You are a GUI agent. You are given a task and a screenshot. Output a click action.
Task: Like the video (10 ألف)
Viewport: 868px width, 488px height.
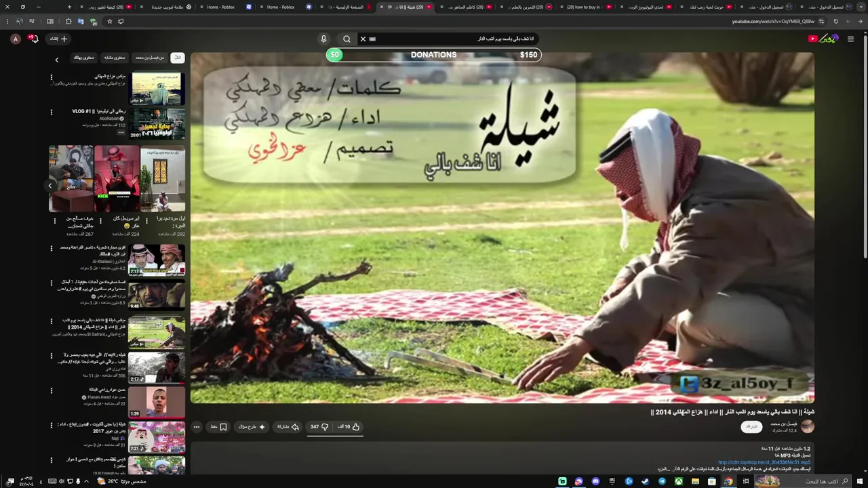pos(349,427)
